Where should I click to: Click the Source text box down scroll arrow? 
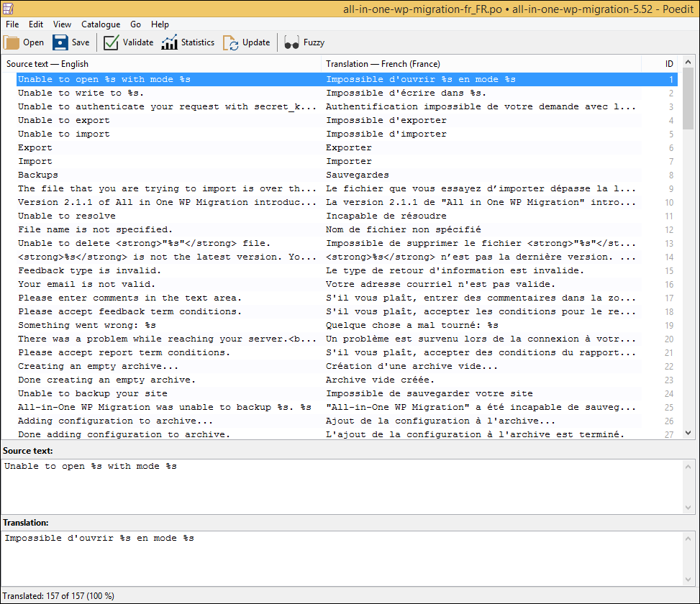click(688, 508)
